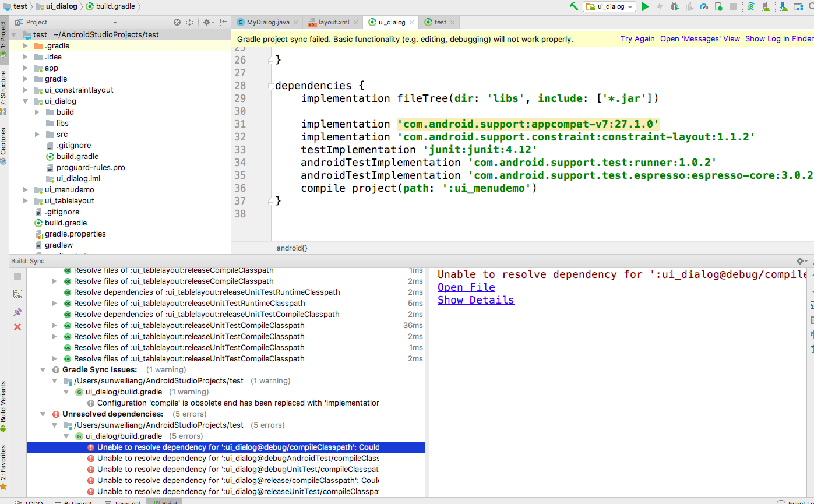Select the releaseUnitTest unresolved dependency error
814x504 pixels.
pyautogui.click(x=233, y=491)
